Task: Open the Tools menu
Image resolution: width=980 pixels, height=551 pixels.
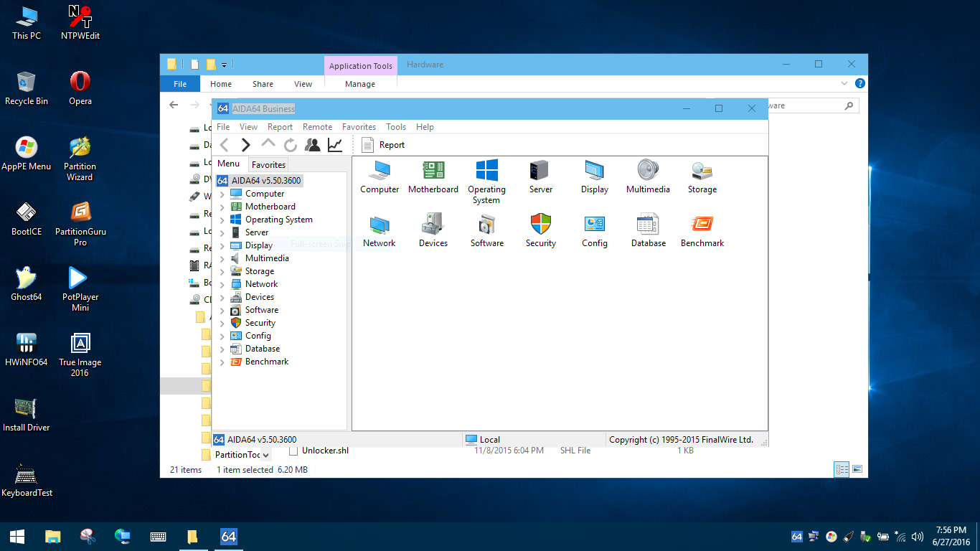Action: (x=396, y=127)
